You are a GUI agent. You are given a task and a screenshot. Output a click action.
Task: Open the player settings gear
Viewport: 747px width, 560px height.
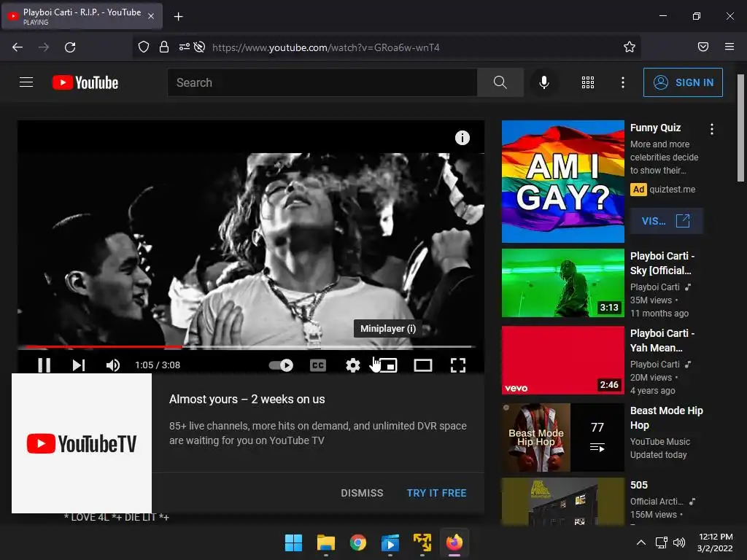point(352,365)
